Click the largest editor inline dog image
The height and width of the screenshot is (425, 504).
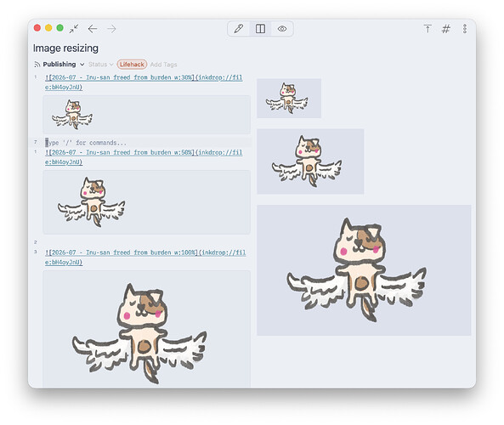click(x=139, y=333)
